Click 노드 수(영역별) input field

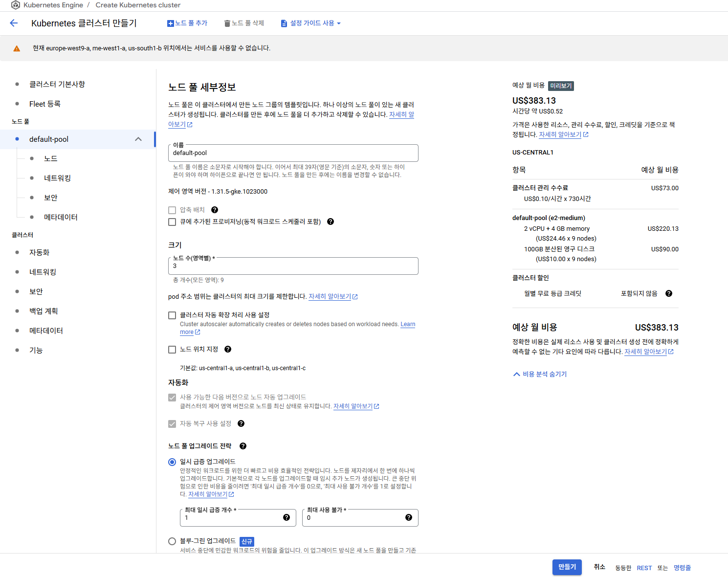click(x=293, y=266)
